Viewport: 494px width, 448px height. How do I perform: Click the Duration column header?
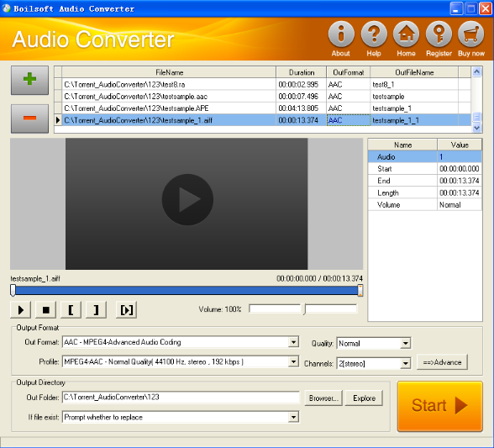coord(301,72)
